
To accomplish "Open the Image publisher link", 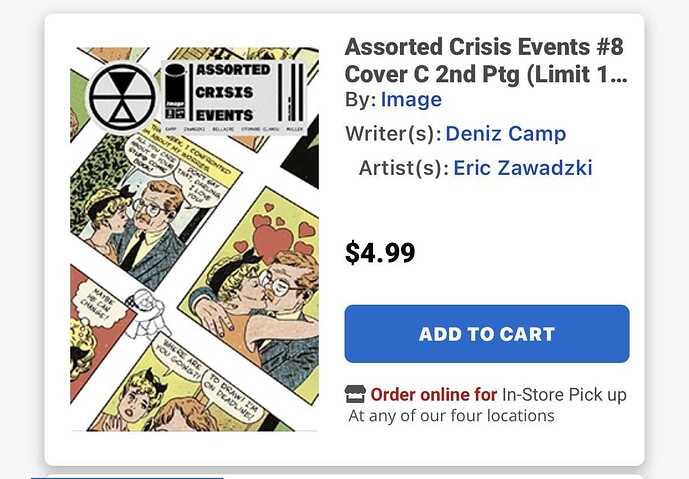I will (410, 100).
